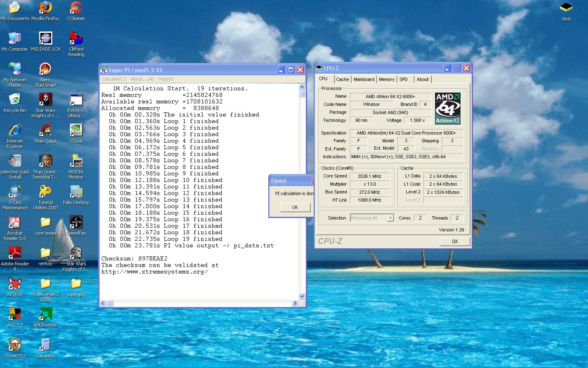The image size is (588, 368).
Task: Select the SpeedFan shortcut
Action: tap(76, 226)
